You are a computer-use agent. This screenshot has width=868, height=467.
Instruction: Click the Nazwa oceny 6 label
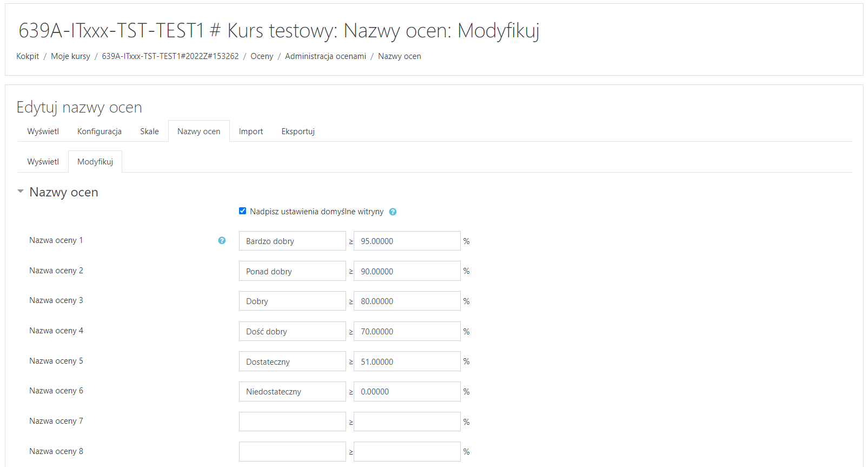(56, 391)
